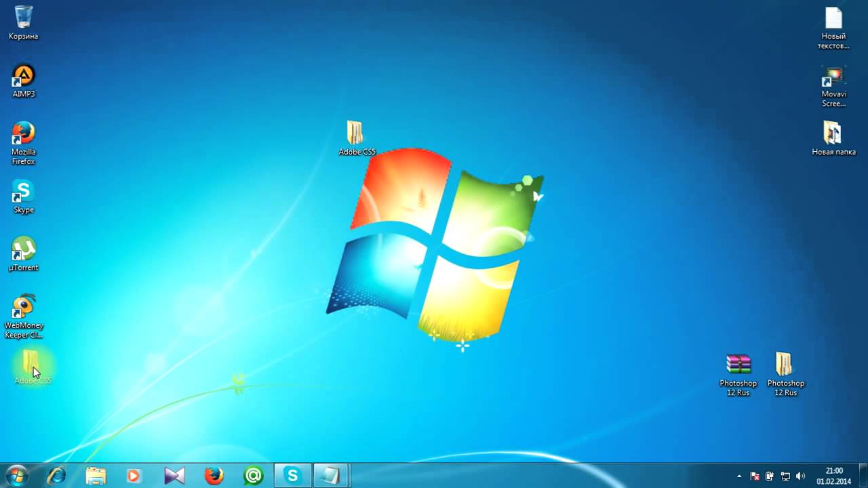Launch Internet Explorer from the taskbar
This screenshot has width=868, height=488.
tap(56, 476)
